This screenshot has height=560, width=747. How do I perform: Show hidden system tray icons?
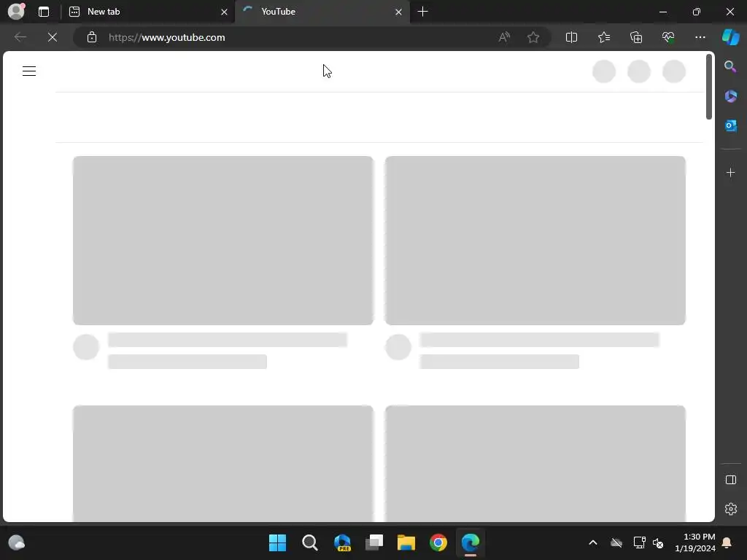[592, 542]
